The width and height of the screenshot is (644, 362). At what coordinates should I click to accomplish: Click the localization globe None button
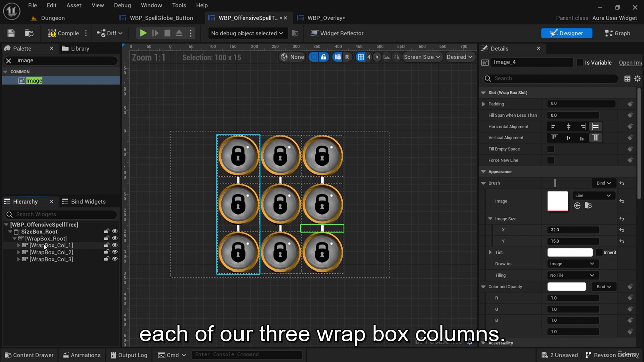point(292,57)
